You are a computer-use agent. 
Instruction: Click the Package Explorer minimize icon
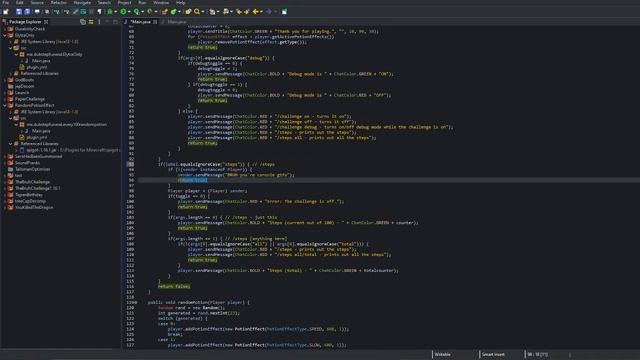(x=108, y=22)
